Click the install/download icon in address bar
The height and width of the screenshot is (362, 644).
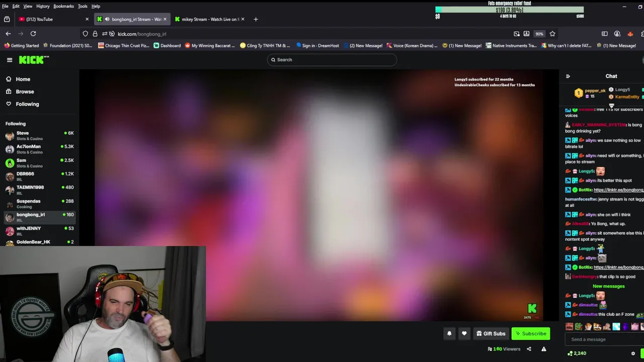pos(526,34)
